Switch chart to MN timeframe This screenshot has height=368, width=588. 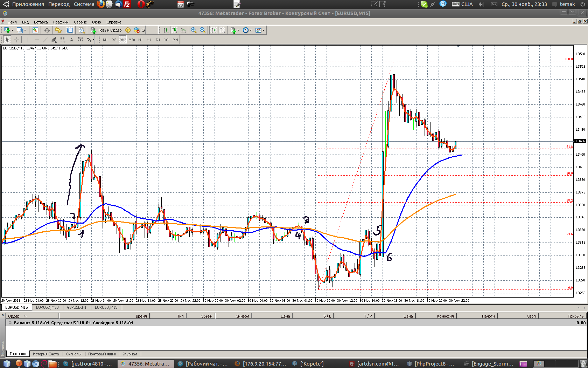point(175,40)
